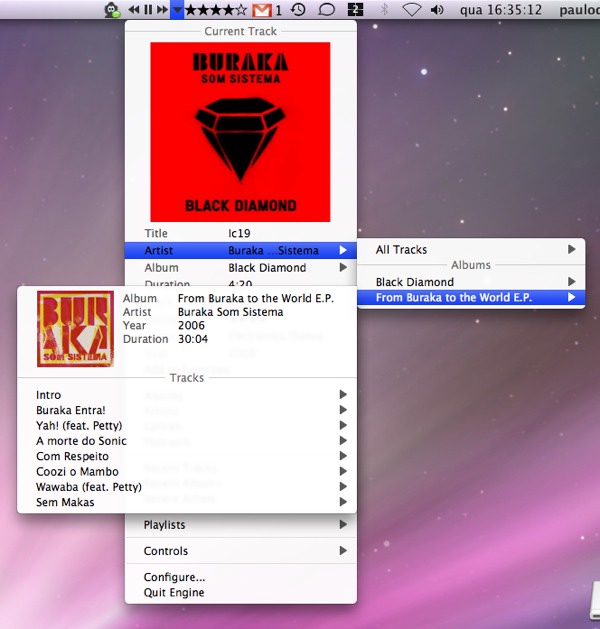Open Time Machine menu bar icon

pyautogui.click(x=298, y=9)
